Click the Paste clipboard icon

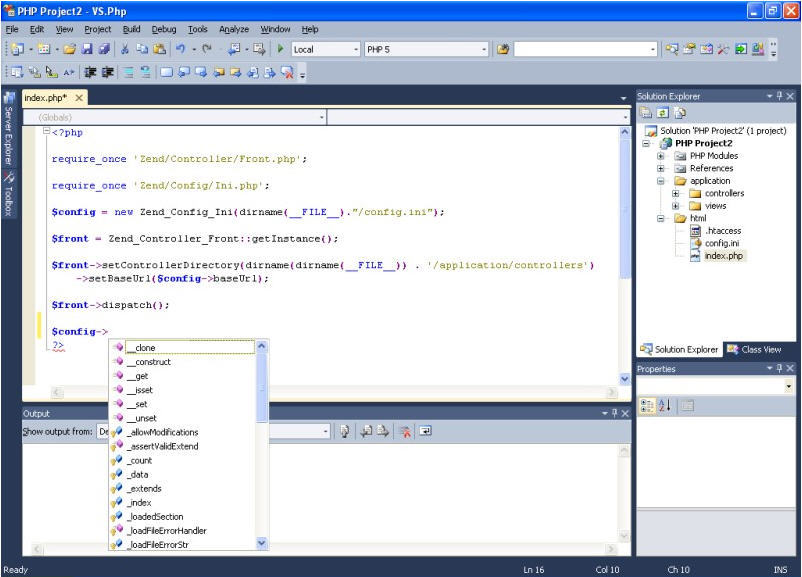pos(160,49)
